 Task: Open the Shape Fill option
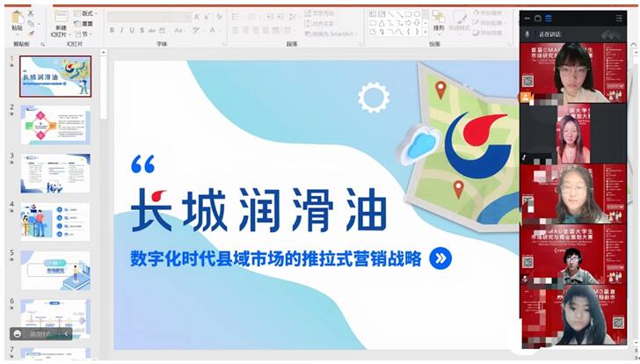tap(489, 13)
